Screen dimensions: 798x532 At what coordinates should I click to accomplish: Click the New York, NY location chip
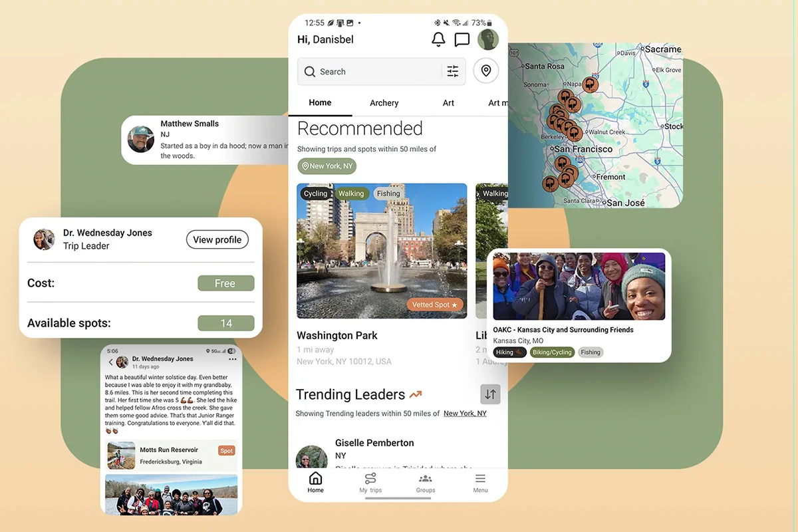pos(327,166)
